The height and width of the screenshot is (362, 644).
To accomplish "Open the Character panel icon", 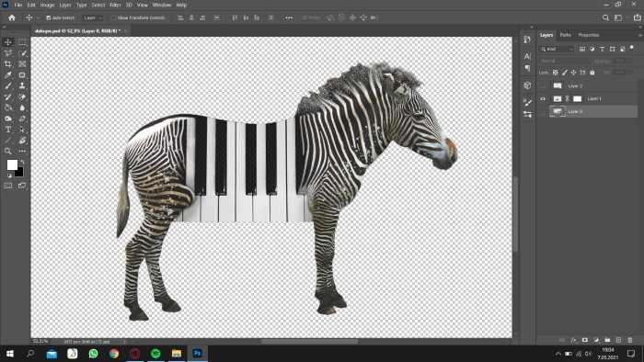I will [527, 56].
